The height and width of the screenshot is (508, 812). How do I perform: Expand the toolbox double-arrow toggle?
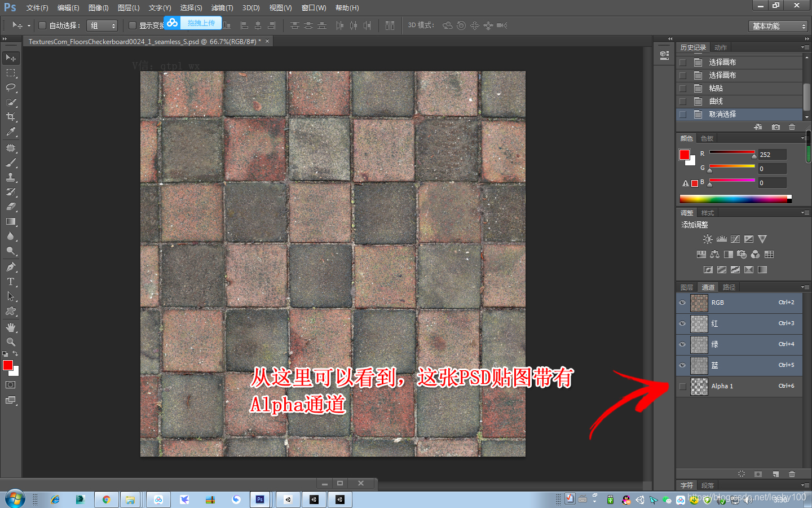(5, 38)
